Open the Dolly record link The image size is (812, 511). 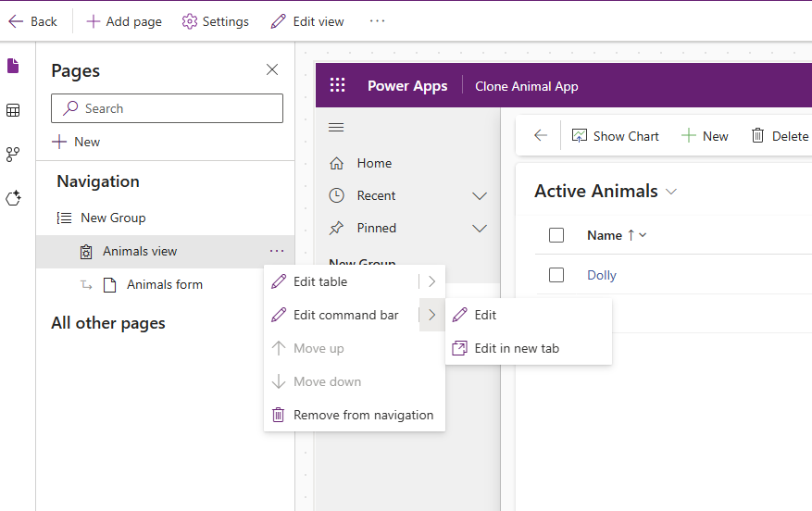[x=601, y=275]
